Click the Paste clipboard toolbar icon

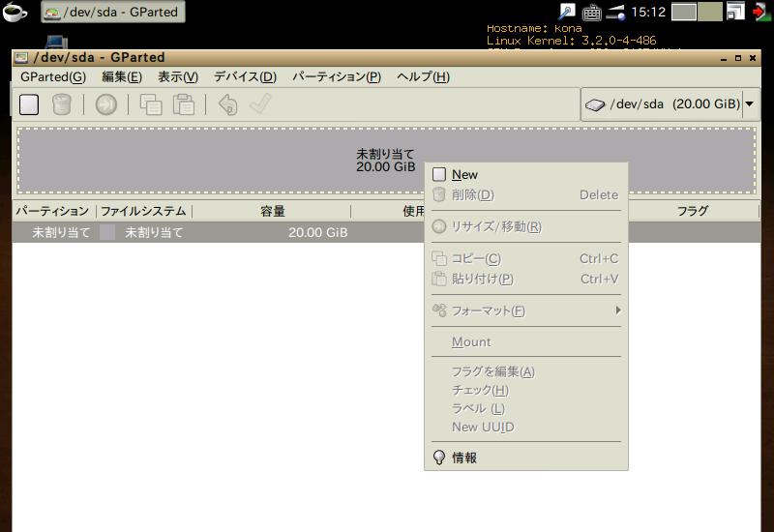point(184,104)
